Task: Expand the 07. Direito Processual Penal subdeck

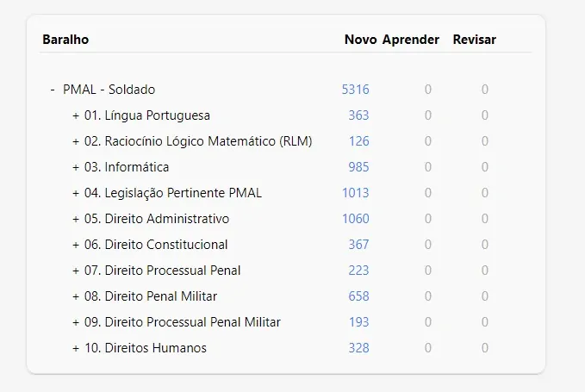Action: click(x=76, y=271)
